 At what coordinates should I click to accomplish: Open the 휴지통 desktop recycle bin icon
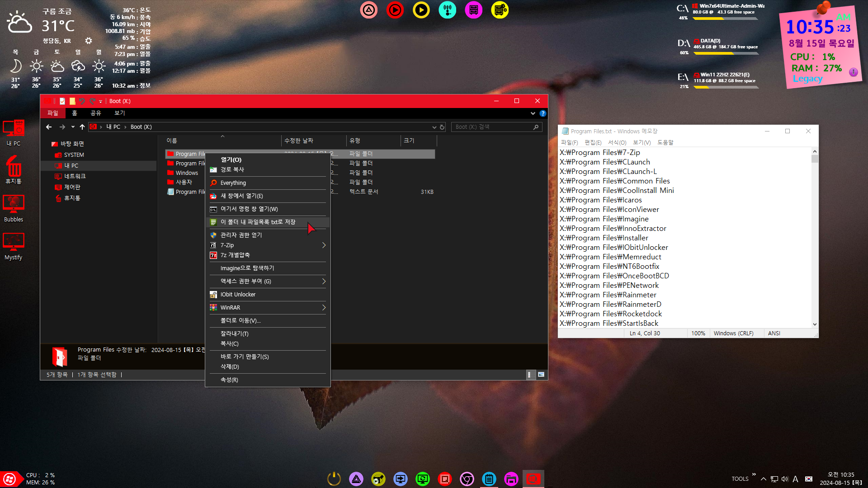14,170
